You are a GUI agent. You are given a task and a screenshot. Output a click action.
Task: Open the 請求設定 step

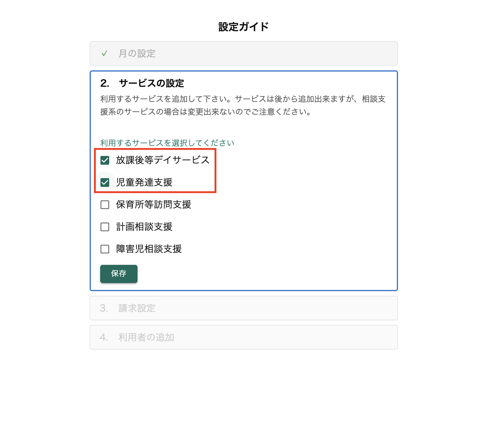pyautogui.click(x=243, y=308)
